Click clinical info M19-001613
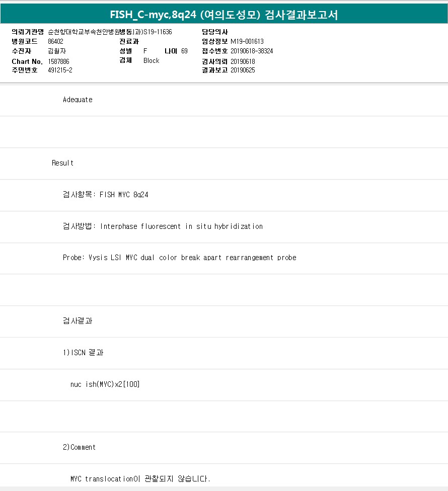 tap(247, 41)
